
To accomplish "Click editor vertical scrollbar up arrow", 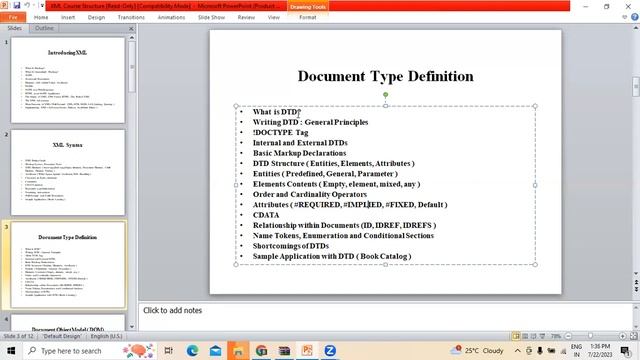I will pyautogui.click(x=636, y=28).
